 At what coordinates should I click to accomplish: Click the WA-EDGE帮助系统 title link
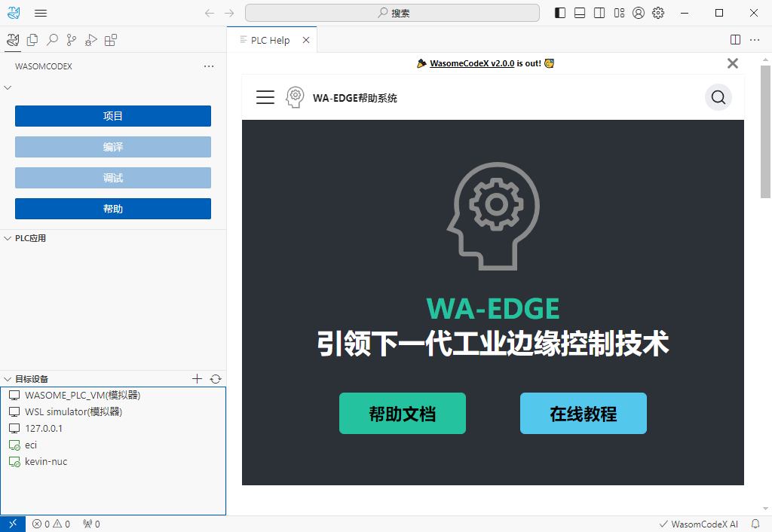355,98
